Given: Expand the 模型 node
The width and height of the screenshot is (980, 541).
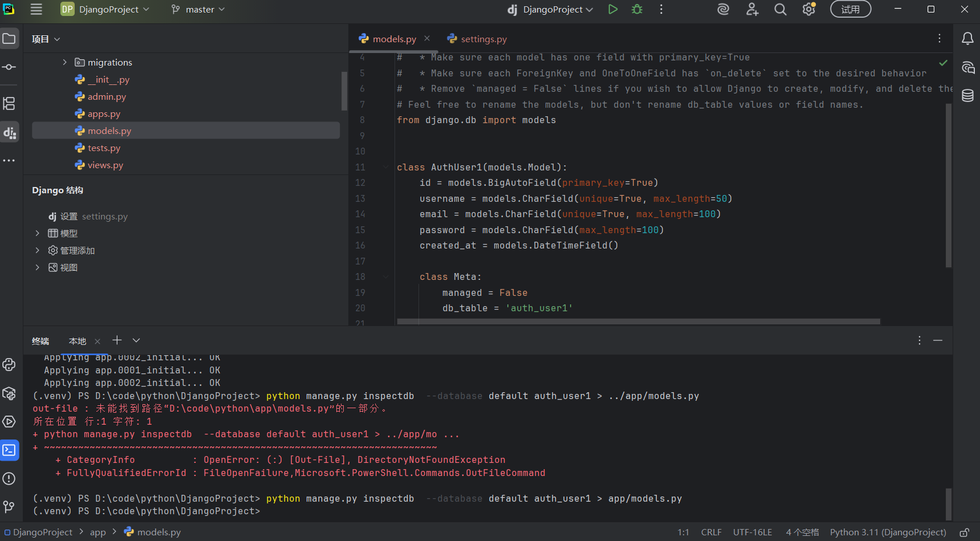Looking at the screenshot, I should tap(38, 233).
